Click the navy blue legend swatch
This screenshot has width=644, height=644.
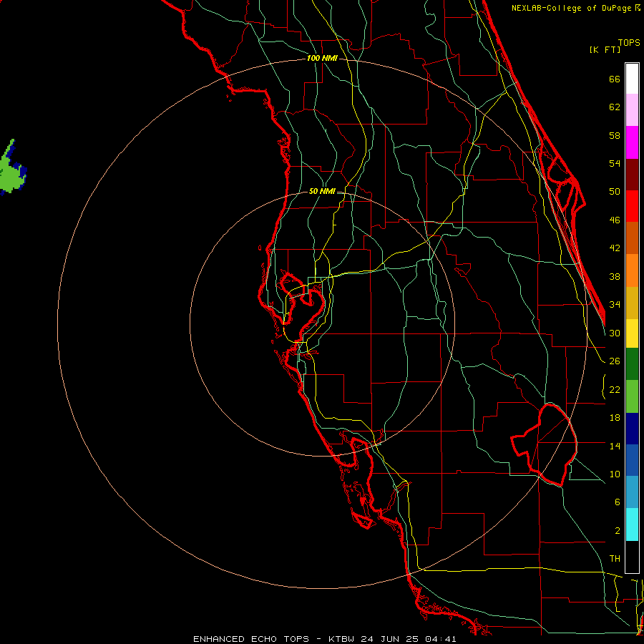tap(632, 429)
